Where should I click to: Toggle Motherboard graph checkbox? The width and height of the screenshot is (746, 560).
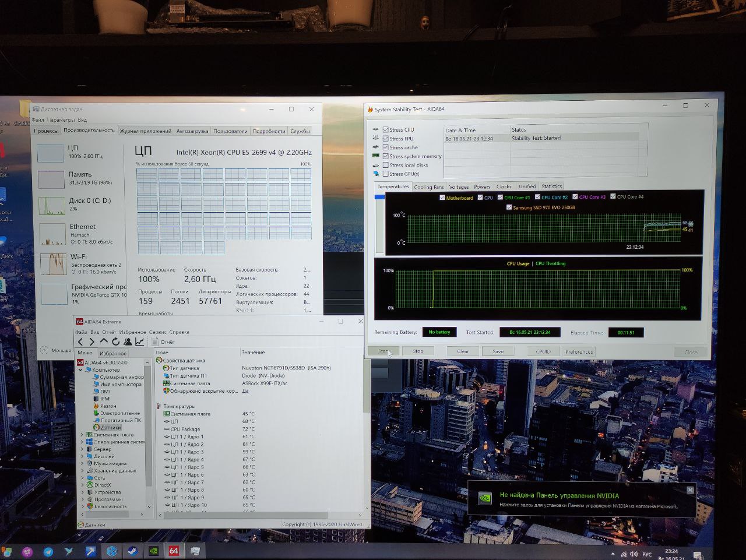pos(442,198)
